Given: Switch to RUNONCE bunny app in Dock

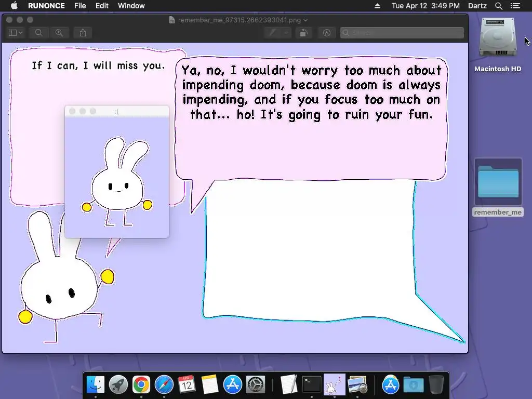Looking at the screenshot, I should pos(335,385).
